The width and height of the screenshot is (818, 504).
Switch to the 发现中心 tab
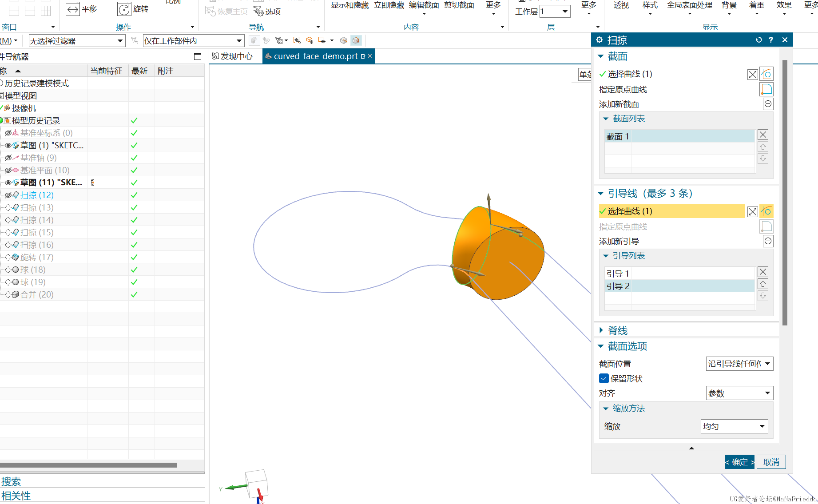pos(232,56)
